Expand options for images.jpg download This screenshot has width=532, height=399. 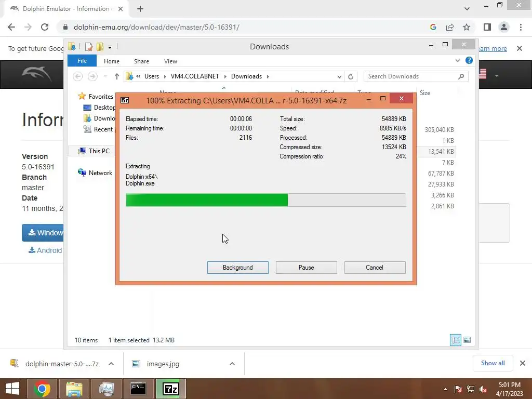[232, 364]
